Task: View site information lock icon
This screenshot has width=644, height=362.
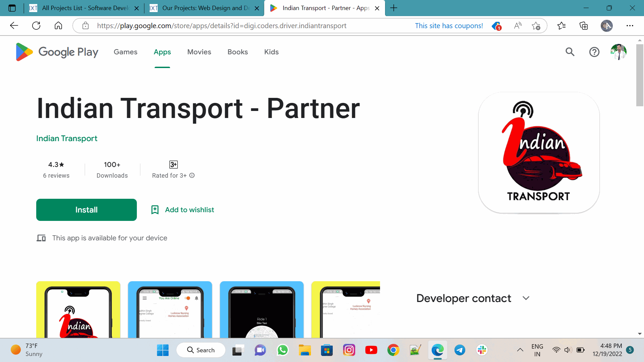Action: coord(86,25)
